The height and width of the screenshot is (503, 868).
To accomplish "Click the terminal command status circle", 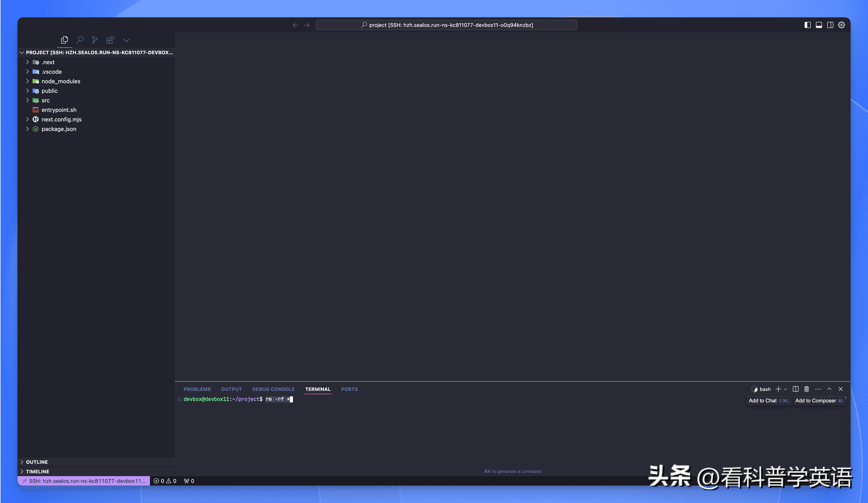I will (179, 399).
